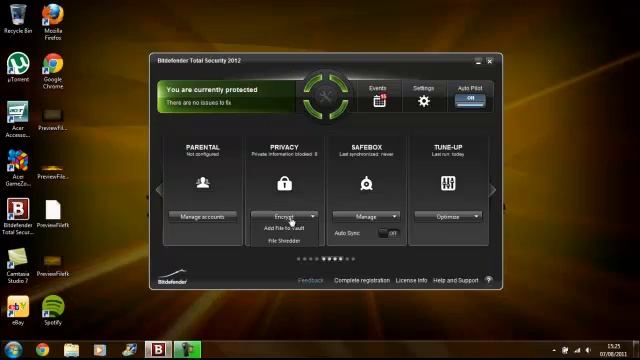
Task: Select File Shredder menu option
Action: click(284, 241)
